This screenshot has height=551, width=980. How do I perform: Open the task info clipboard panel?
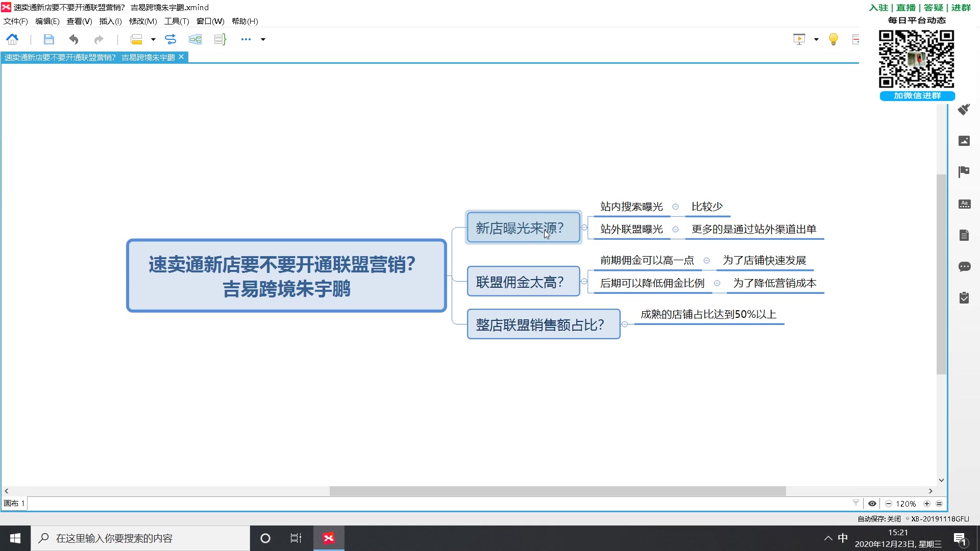pyautogui.click(x=964, y=297)
